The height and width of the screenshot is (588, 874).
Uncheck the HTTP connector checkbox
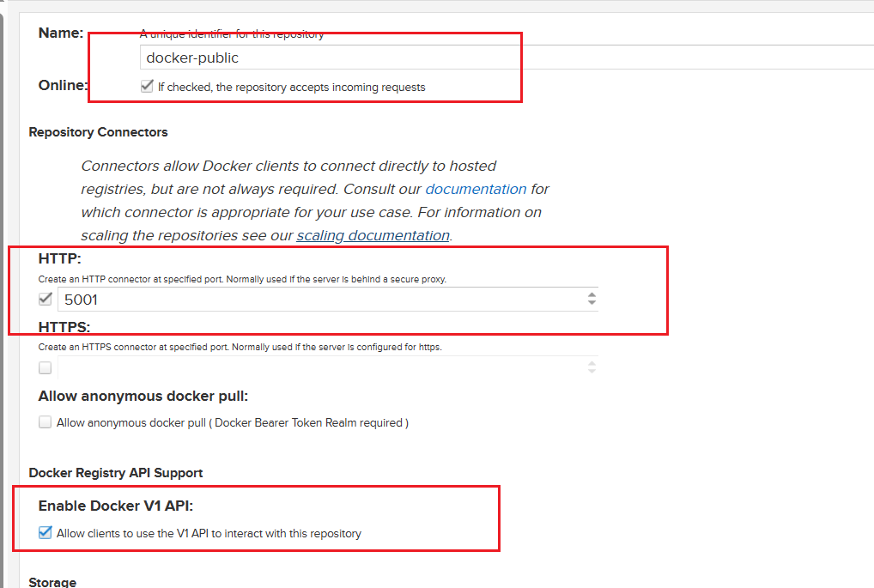click(46, 300)
